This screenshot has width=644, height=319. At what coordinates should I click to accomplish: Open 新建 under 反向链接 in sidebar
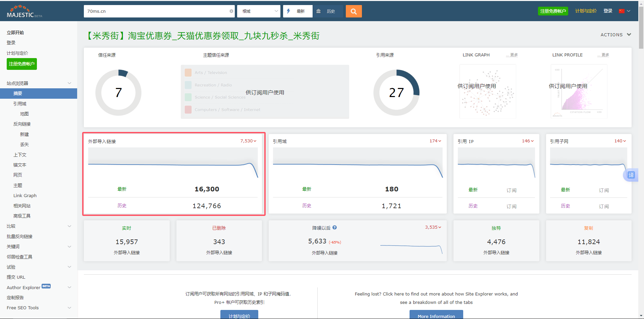tap(24, 134)
